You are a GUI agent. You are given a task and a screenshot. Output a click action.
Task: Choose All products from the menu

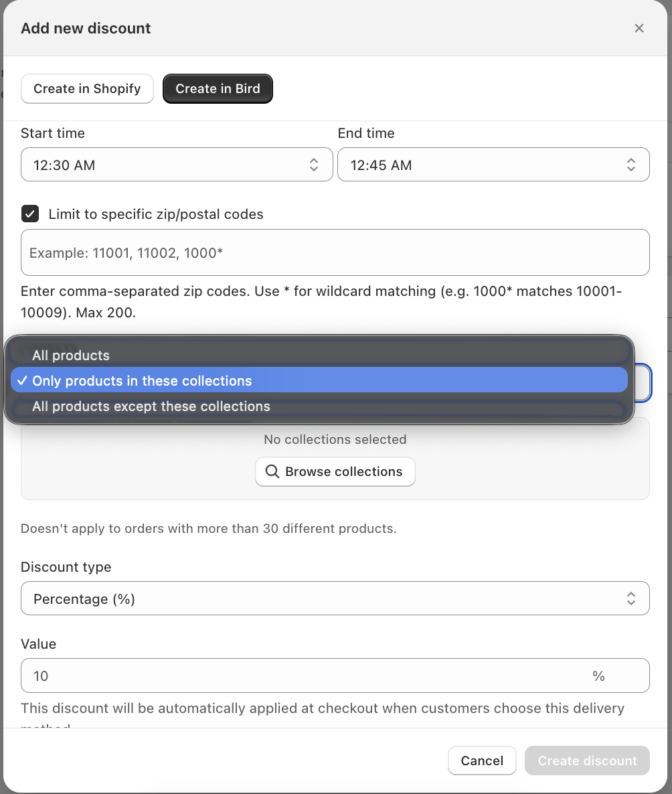coord(319,355)
